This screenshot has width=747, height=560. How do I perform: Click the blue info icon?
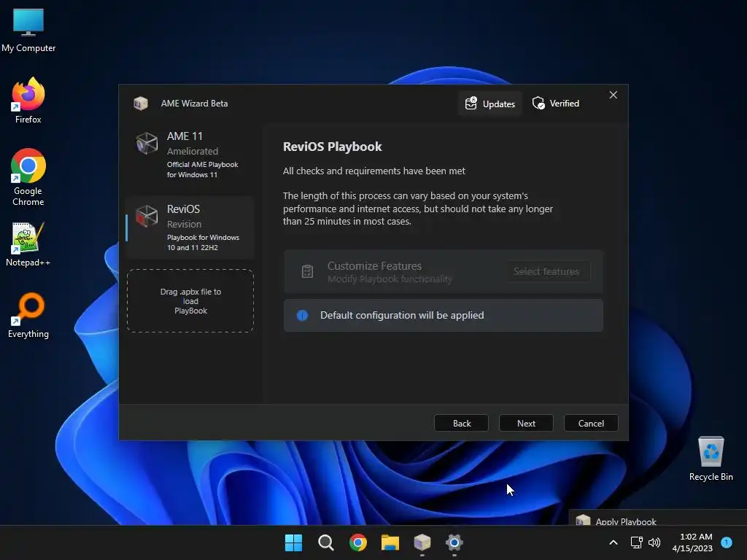click(302, 315)
